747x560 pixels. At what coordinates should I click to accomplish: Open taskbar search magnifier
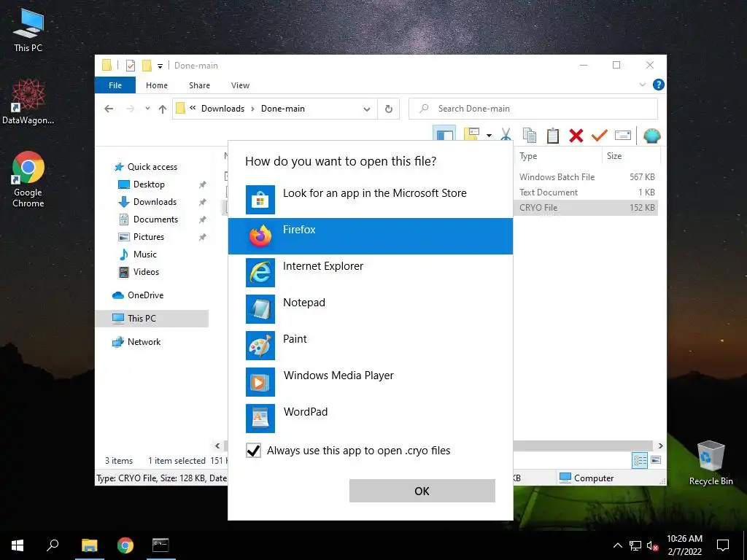(53, 545)
